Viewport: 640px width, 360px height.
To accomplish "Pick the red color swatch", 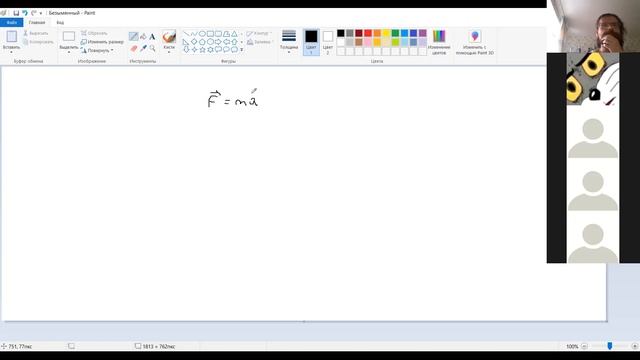I will point(368,33).
